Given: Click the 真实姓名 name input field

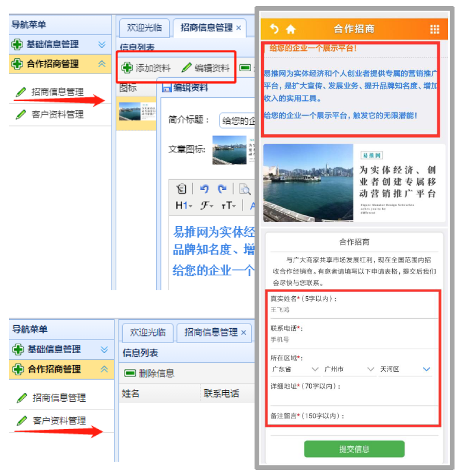Looking at the screenshot, I should pyautogui.click(x=353, y=310).
